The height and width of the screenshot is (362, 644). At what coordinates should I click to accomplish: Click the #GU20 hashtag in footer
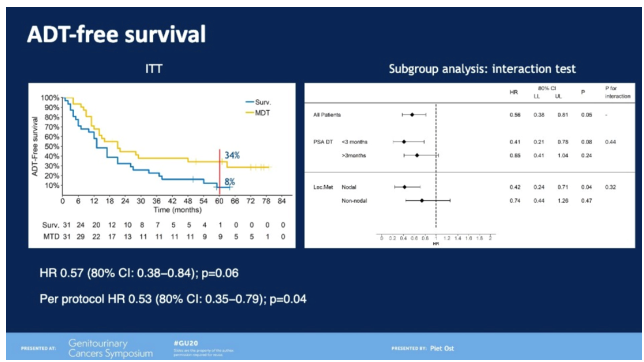186,343
